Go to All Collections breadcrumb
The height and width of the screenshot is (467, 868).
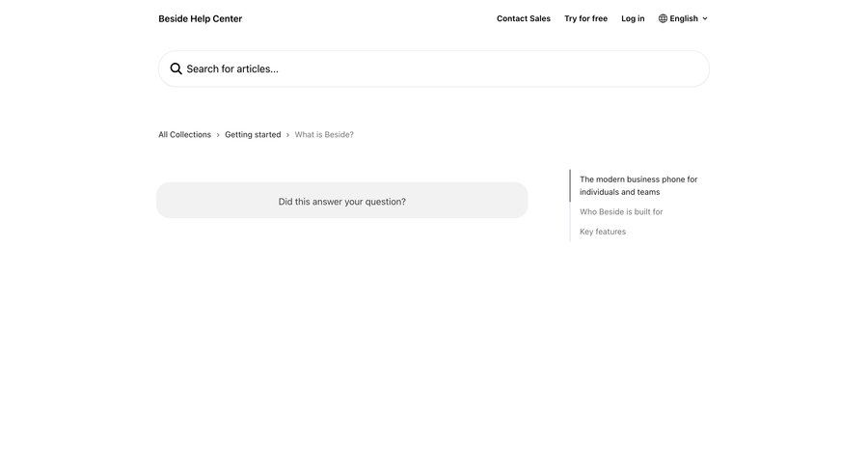tap(185, 135)
